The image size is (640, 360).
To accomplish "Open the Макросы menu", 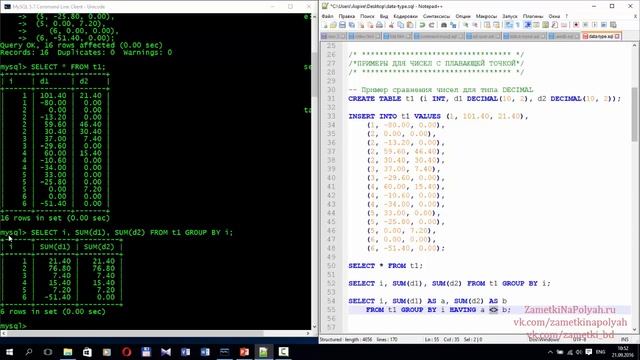I will pyautogui.click(x=486, y=16).
